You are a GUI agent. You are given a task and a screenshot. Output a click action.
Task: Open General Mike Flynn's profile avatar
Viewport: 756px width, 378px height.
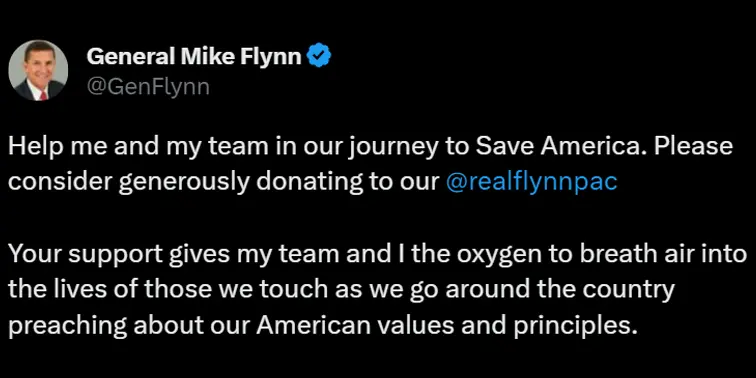[38, 70]
